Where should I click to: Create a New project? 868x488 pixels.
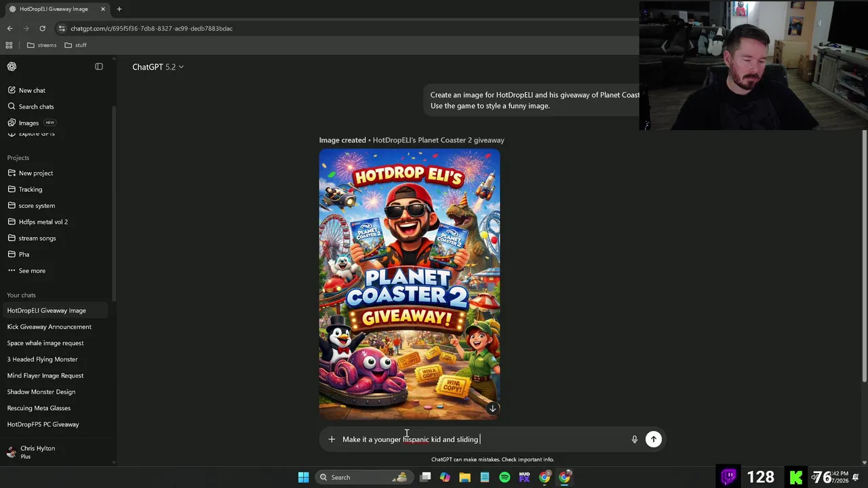pos(35,173)
